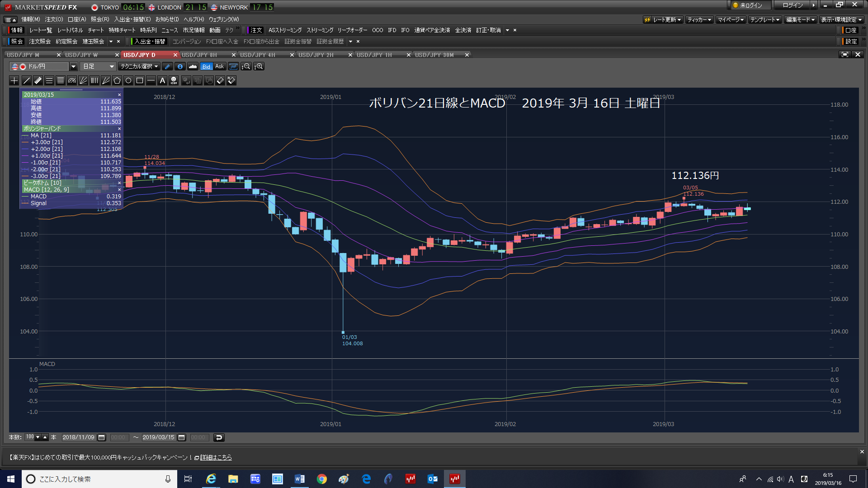Click the 注文照会 button

pos(40,42)
